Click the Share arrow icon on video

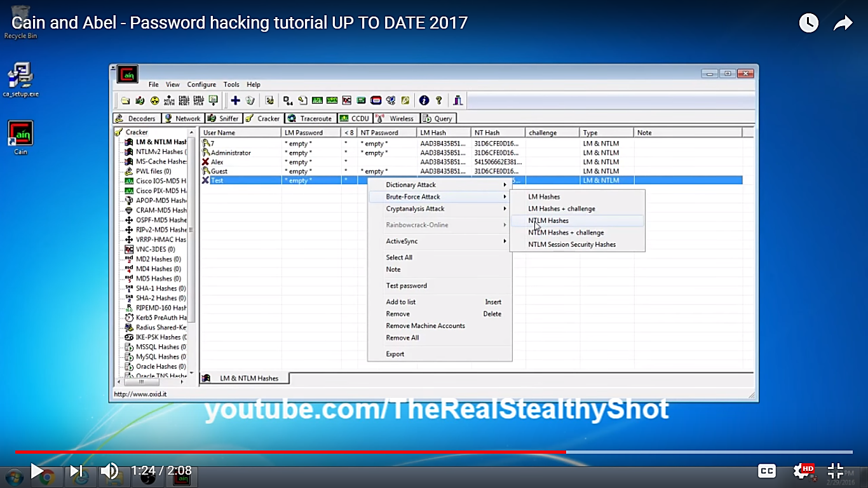tap(843, 24)
